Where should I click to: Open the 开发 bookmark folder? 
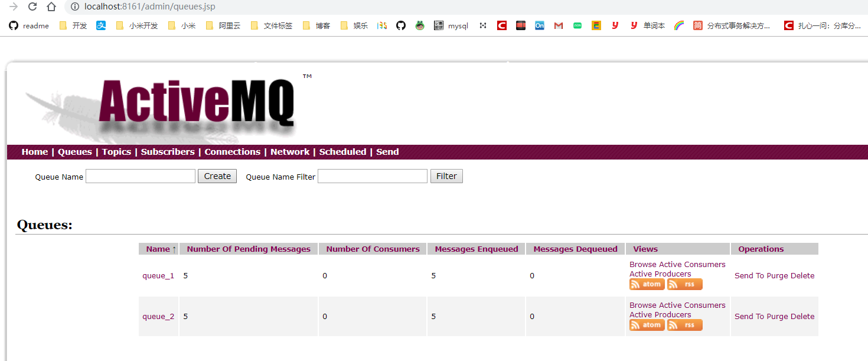point(73,25)
